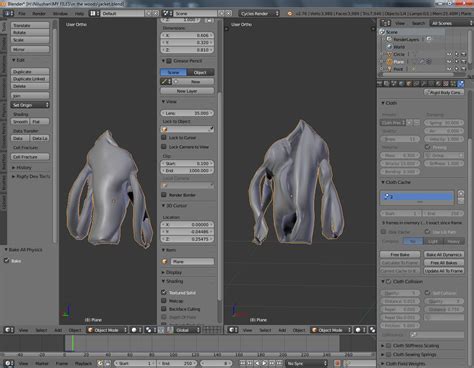Image resolution: width=474 pixels, height=368 pixels.
Task: Click the Duplicate Linked button
Action: click(x=30, y=79)
